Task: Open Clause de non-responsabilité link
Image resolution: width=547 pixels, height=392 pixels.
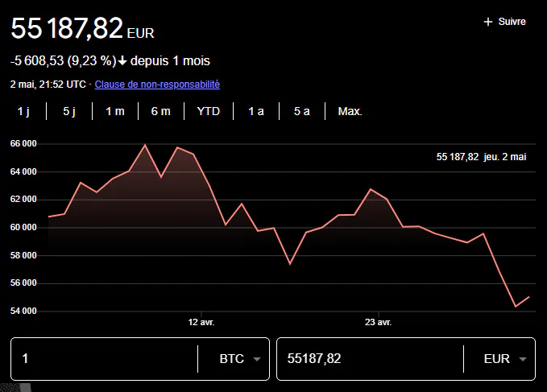Action: [157, 85]
